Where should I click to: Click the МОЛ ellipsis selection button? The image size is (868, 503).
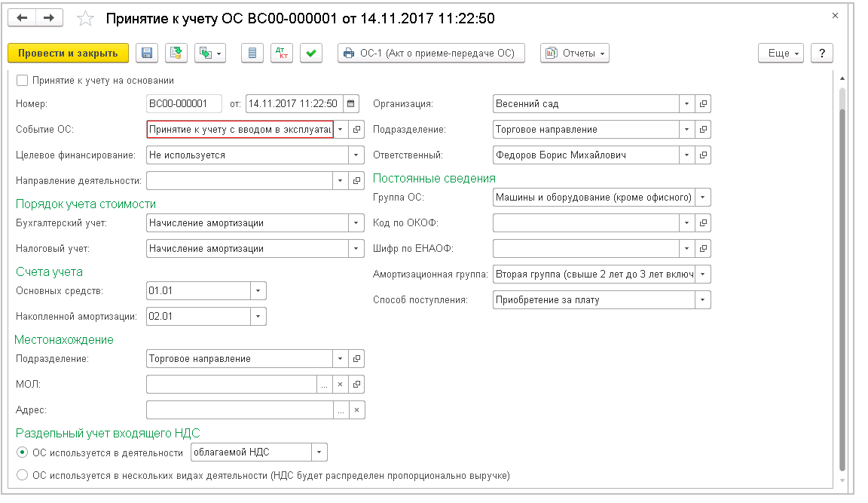(x=325, y=385)
